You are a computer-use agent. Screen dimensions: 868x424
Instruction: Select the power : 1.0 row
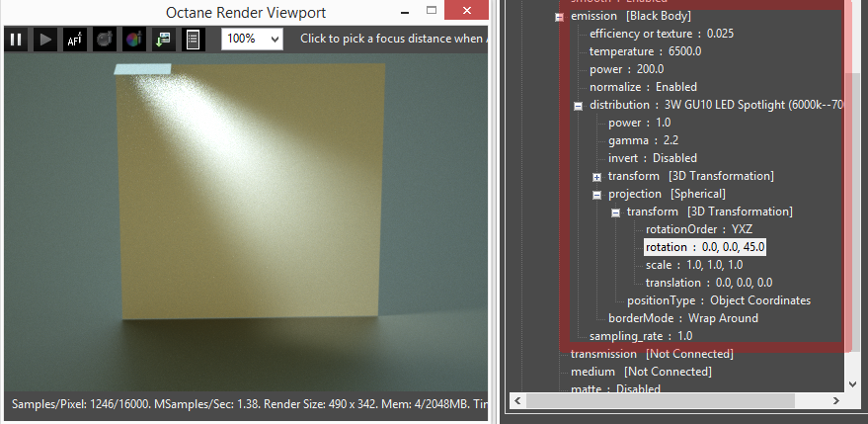point(639,123)
